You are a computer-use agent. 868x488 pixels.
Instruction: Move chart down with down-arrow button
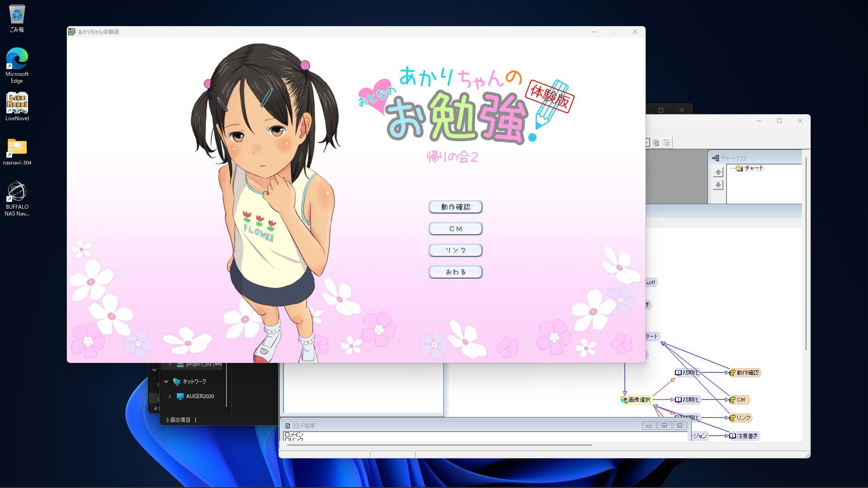[718, 185]
